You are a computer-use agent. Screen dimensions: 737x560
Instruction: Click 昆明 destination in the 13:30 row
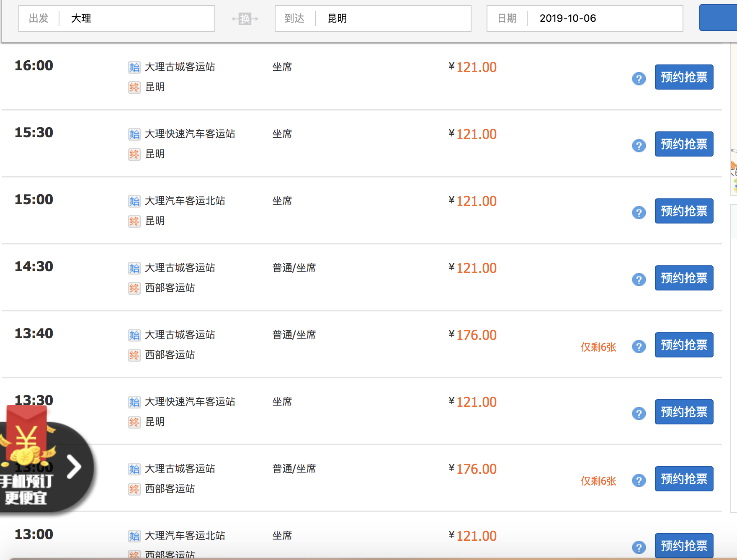155,422
